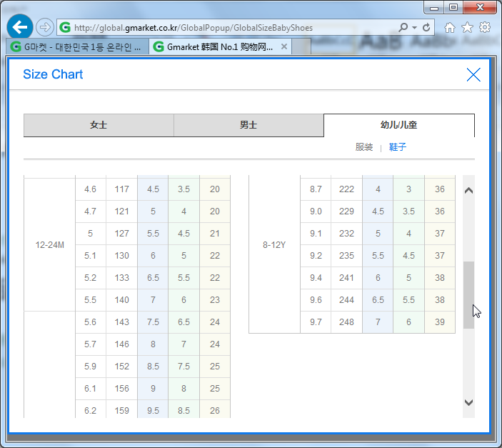This screenshot has width=502, height=448.
Task: Click the address bar search magnifier icon
Action: point(403,28)
